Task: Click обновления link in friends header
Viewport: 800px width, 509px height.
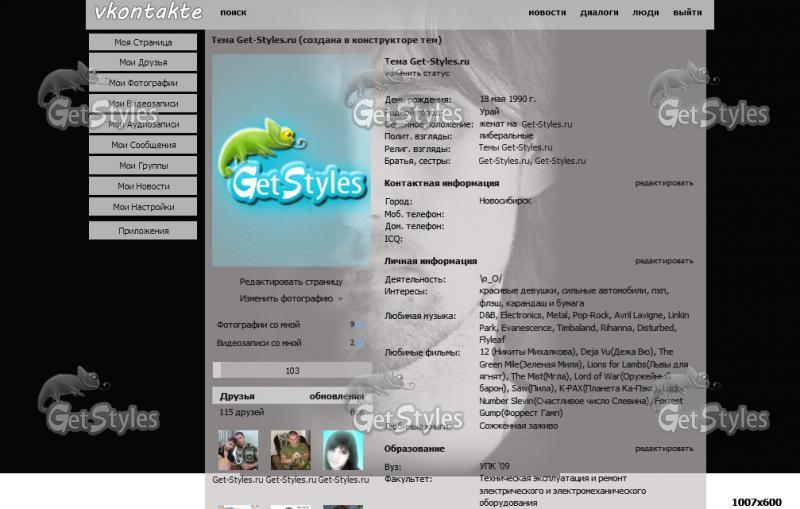Action: point(337,396)
